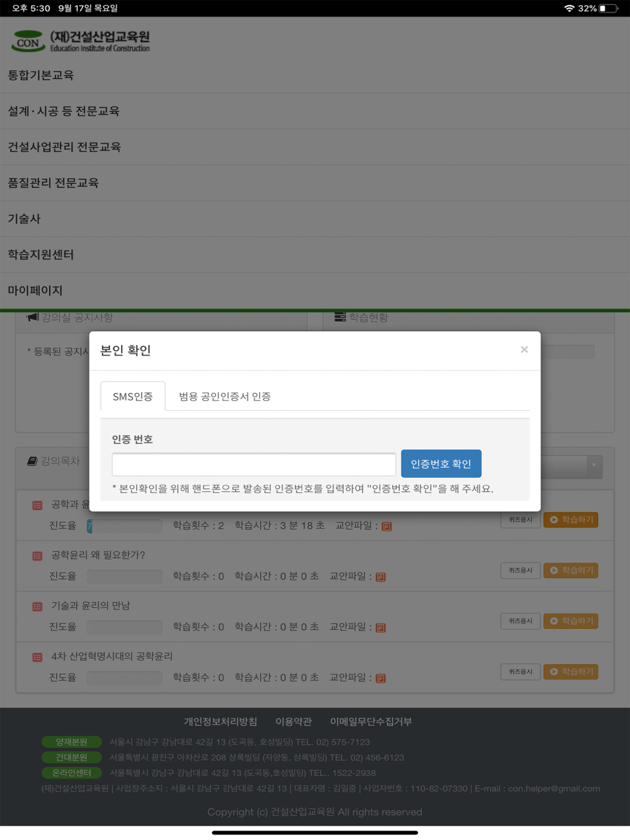Click the lecture title 공학윤리 왜 필요한가?
This screenshot has height=840, width=630.
pyautogui.click(x=98, y=555)
